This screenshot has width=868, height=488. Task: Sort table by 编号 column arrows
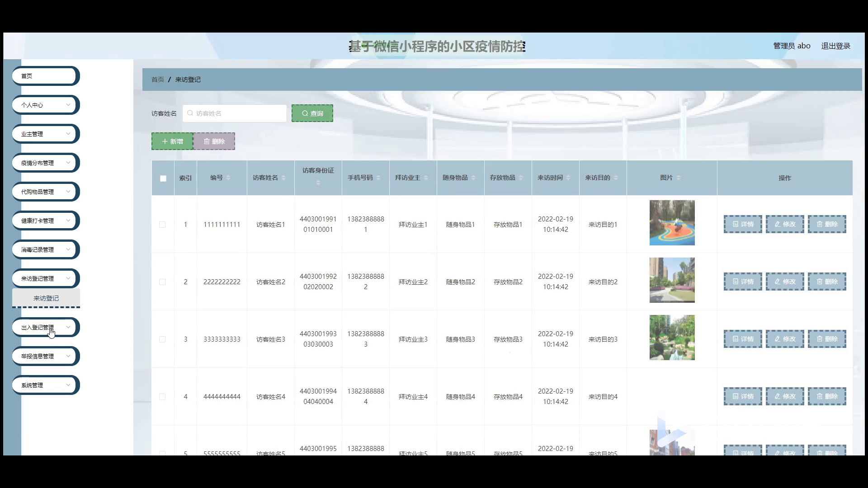228,178
